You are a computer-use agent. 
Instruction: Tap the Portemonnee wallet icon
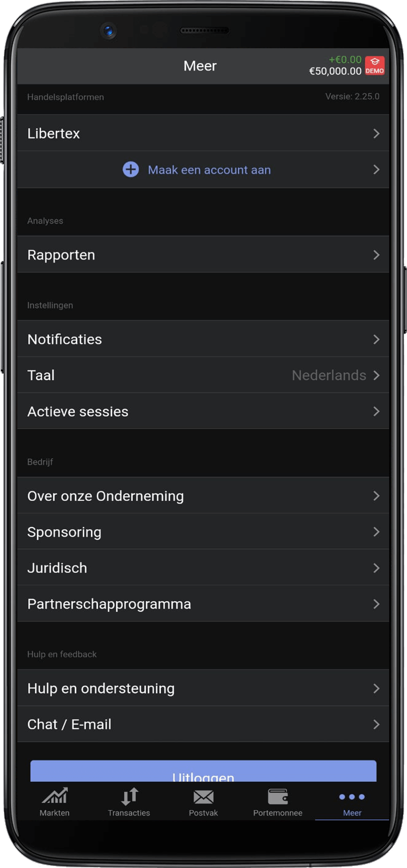click(278, 796)
